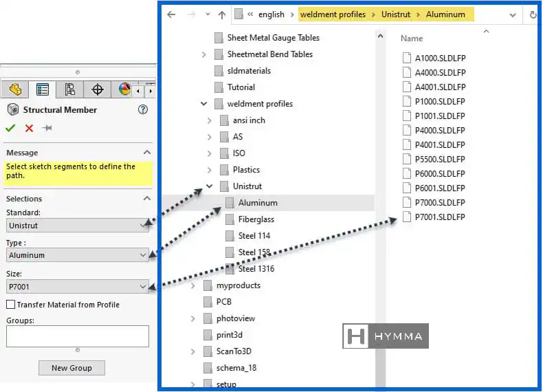Expand the ISO folder

(210, 153)
